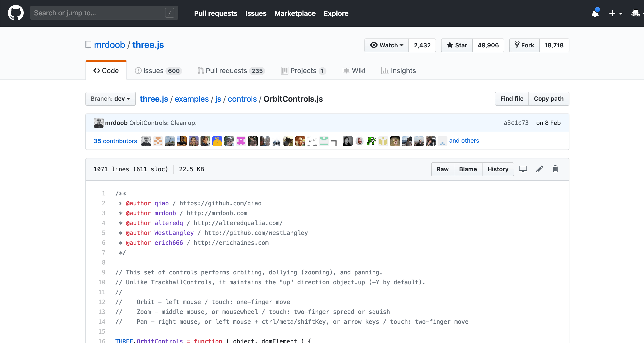644x343 pixels.
Task: Open commit hash a3c1c73 link
Action: coord(516,123)
